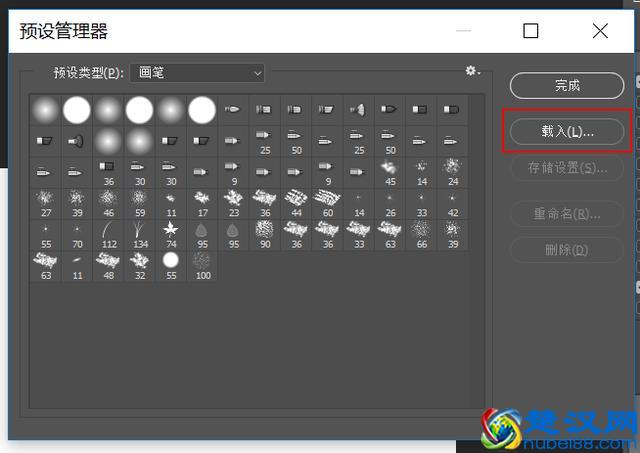Select the first soft round brush preset
The image size is (640, 453).
(46, 109)
